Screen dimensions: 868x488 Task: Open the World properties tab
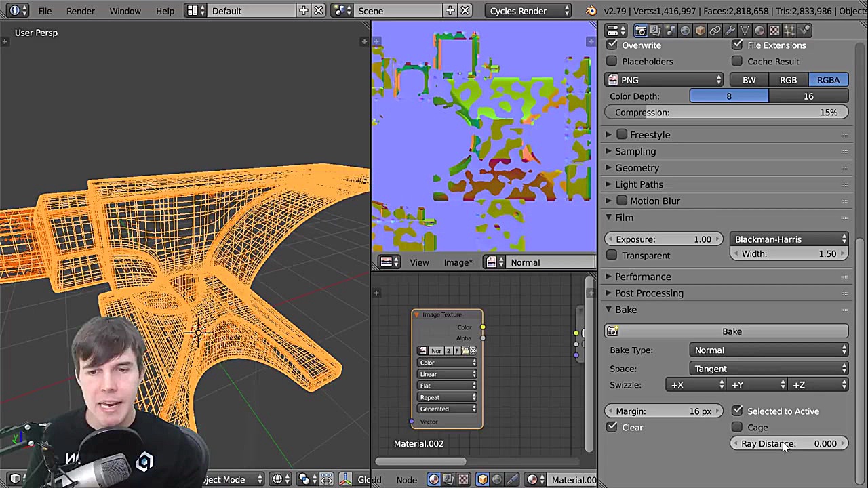(x=685, y=30)
